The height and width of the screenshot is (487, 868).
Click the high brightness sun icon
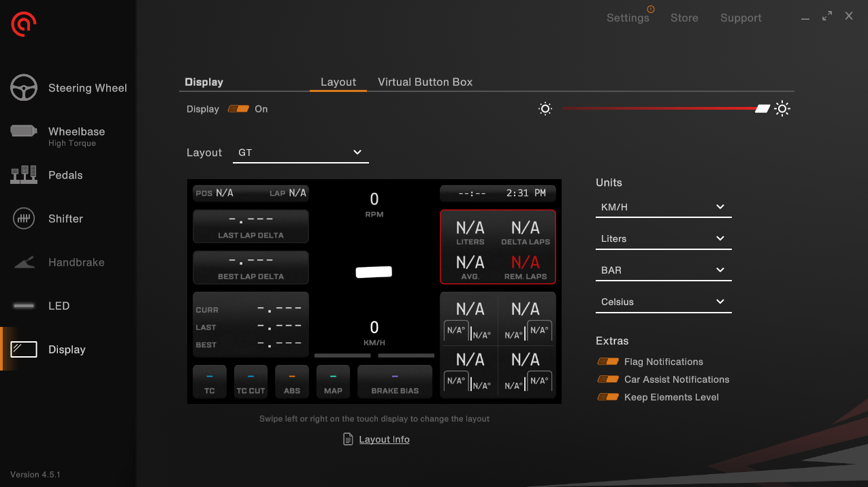782,109
